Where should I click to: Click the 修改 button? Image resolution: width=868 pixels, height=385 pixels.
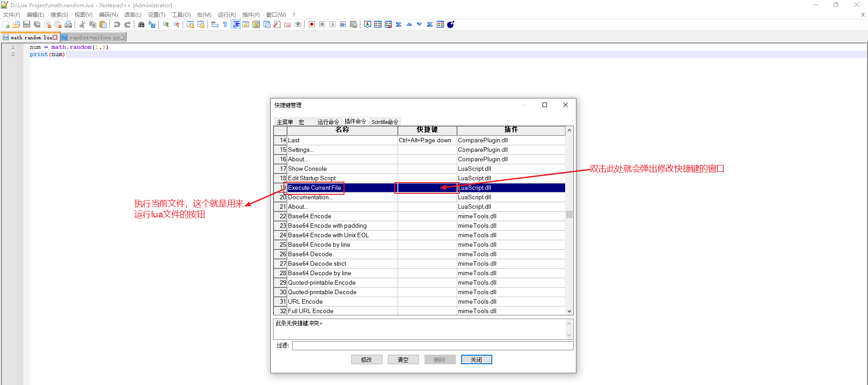pyautogui.click(x=367, y=360)
